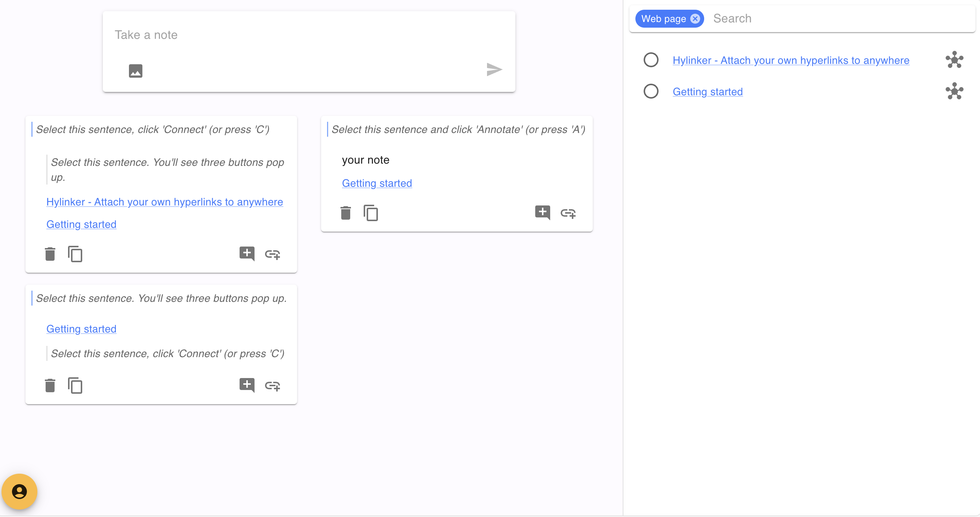Click heading quote 'three buttons pop up' in bottom card
This screenshot has width=980, height=517.
[161, 298]
